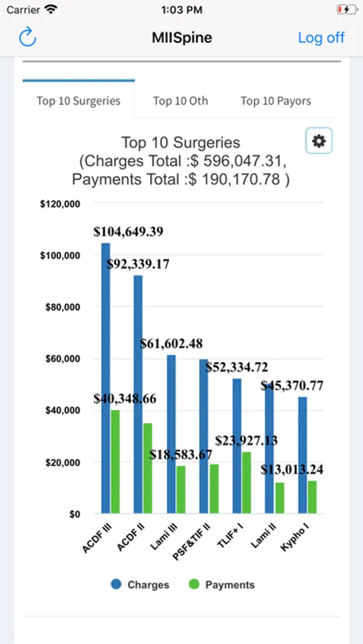Image resolution: width=363 pixels, height=644 pixels.
Task: Select the ACDF III blue charges bar
Action: pyautogui.click(x=106, y=378)
